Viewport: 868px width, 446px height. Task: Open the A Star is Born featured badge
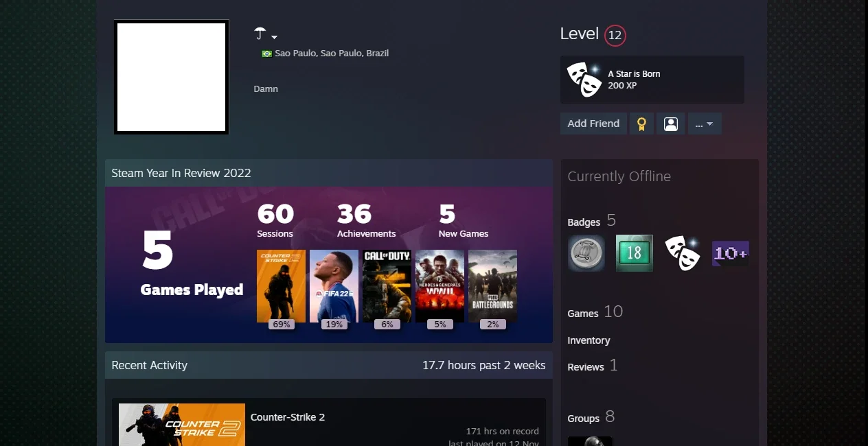[x=652, y=80]
